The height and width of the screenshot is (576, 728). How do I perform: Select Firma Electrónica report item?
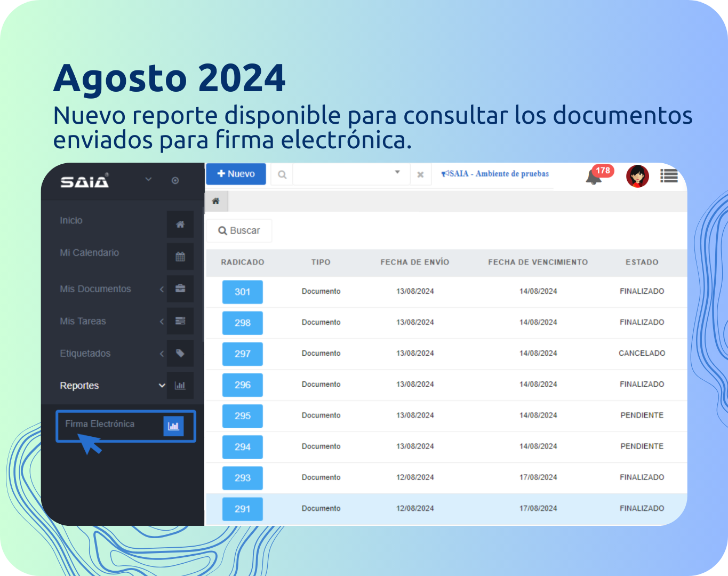[100, 424]
